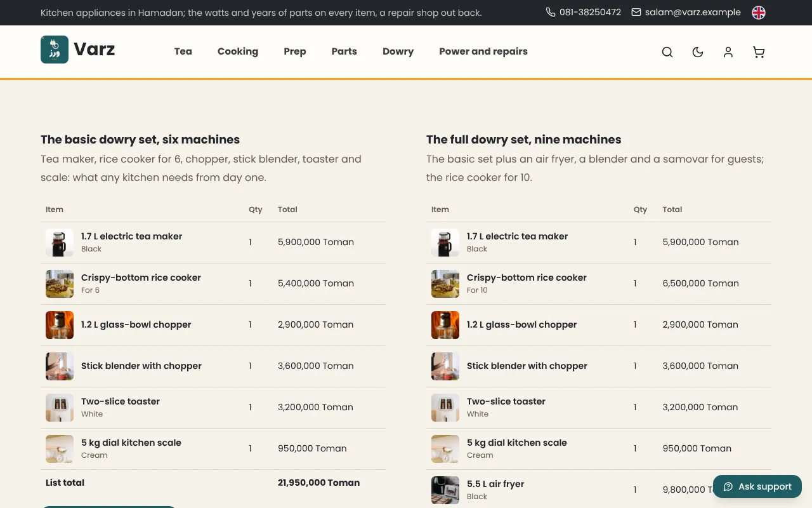Open the 5.5 L air fryer link
This screenshot has height=508, width=812.
click(495, 484)
